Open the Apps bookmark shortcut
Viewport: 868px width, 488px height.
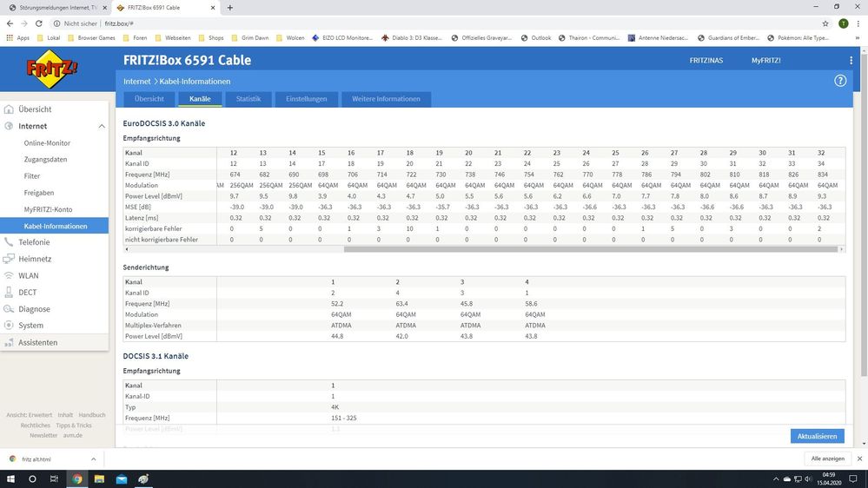pyautogui.click(x=17, y=37)
